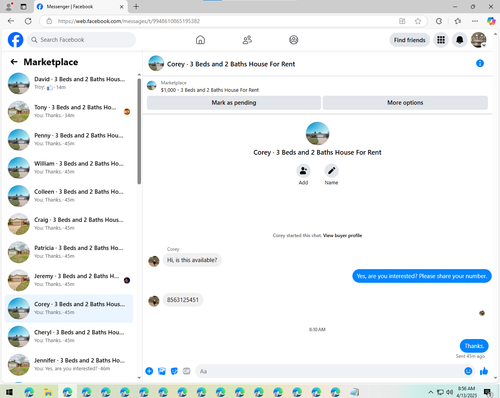500x398 pixels.
Task: Open the Friends icon in top navigation
Action: point(247,40)
